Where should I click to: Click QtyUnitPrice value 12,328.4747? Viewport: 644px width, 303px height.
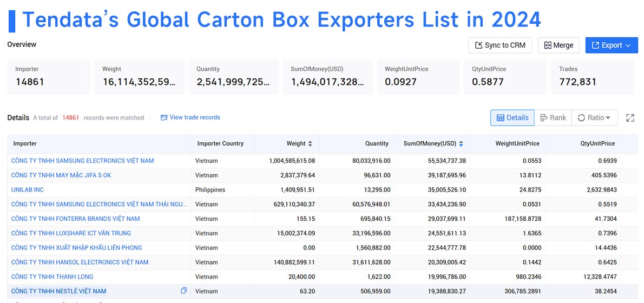point(599,276)
